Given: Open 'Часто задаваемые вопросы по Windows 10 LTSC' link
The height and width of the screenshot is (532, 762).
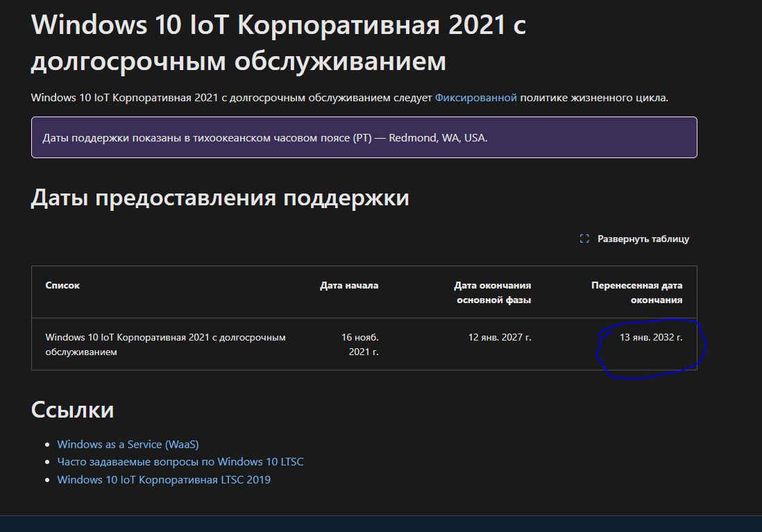Looking at the screenshot, I should coord(180,461).
